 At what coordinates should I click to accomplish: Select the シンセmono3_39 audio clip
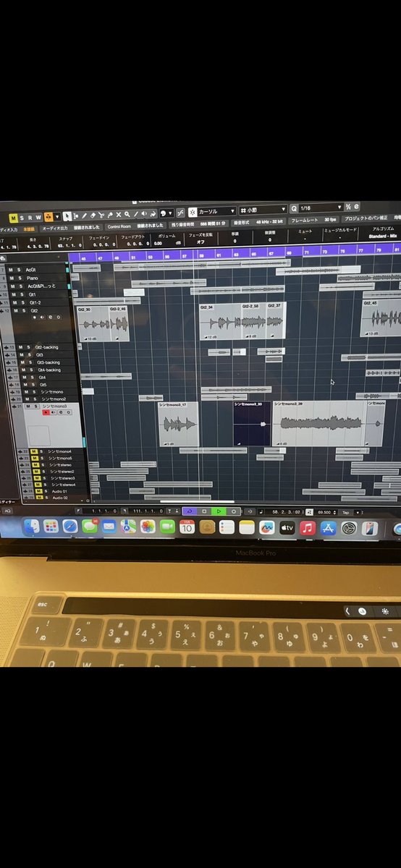click(x=319, y=424)
